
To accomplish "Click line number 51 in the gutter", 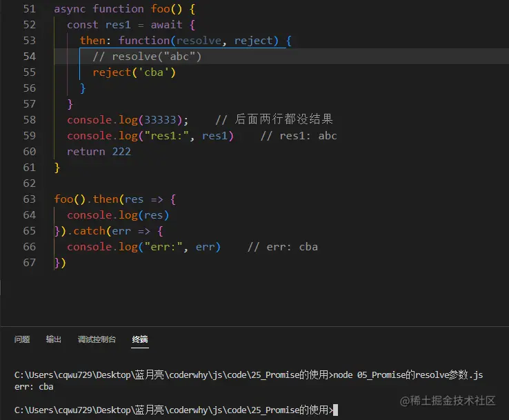I will 30,9.
